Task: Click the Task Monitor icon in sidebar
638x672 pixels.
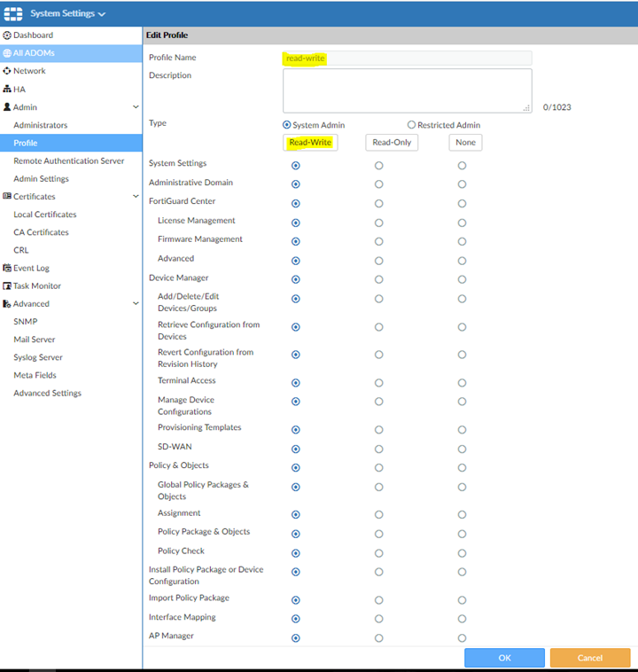Action: coord(7,286)
